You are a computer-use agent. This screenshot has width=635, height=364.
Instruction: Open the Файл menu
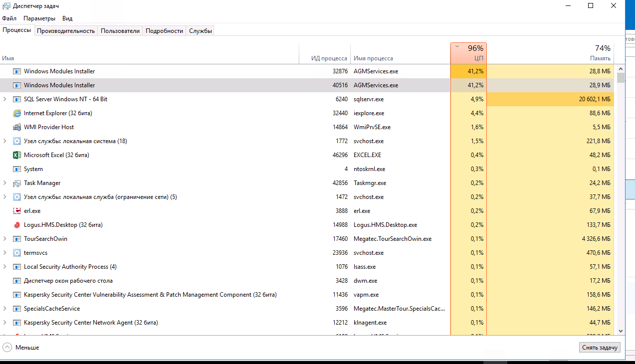pyautogui.click(x=9, y=18)
